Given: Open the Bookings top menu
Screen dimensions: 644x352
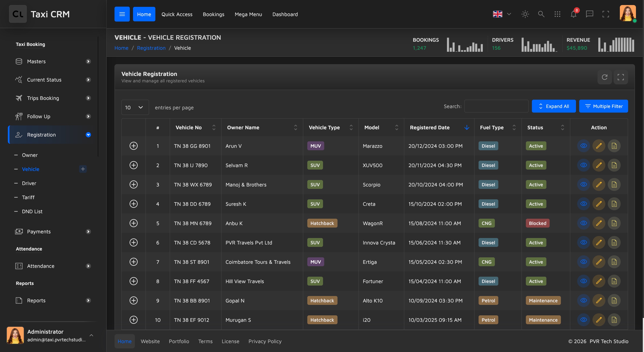Looking at the screenshot, I should 214,14.
